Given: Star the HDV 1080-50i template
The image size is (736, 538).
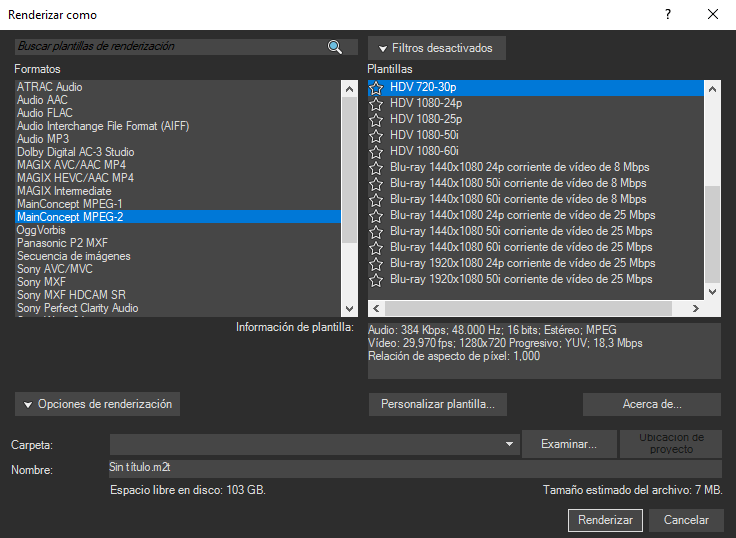Looking at the screenshot, I should 376,136.
